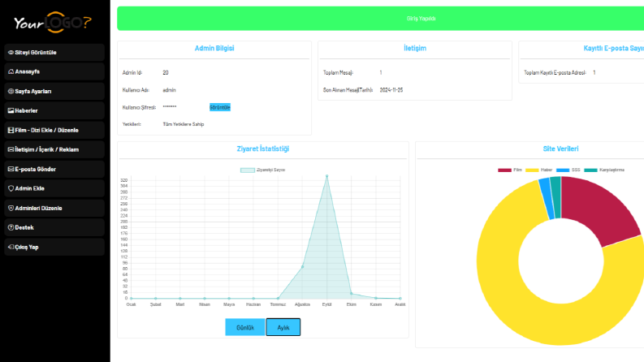Click the shield icon beside Adminleri Düzenle
The image size is (644, 362).
click(x=11, y=208)
